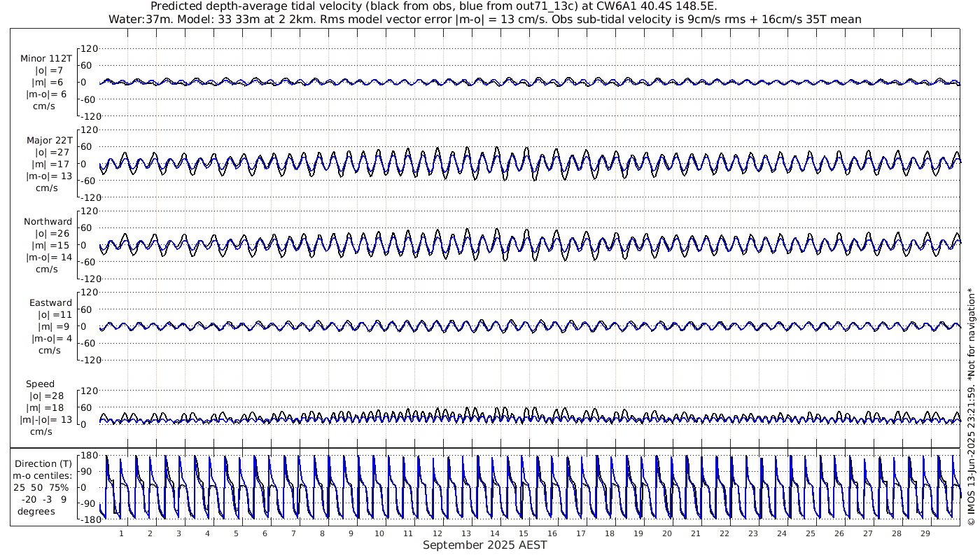Click the x-axis date label '29'
980x560 pixels.
(x=925, y=533)
